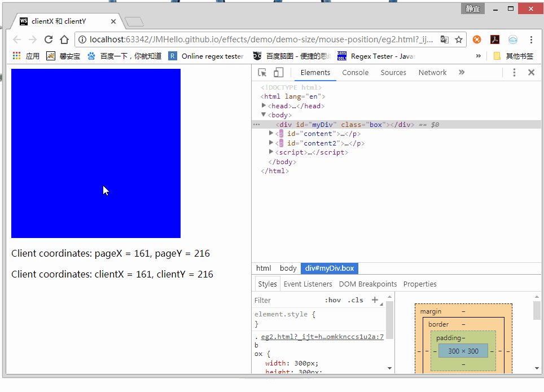Image resolution: width=544 pixels, height=392 pixels.
Task: Open the eg2.html stylesheet source link
Action: click(322, 337)
